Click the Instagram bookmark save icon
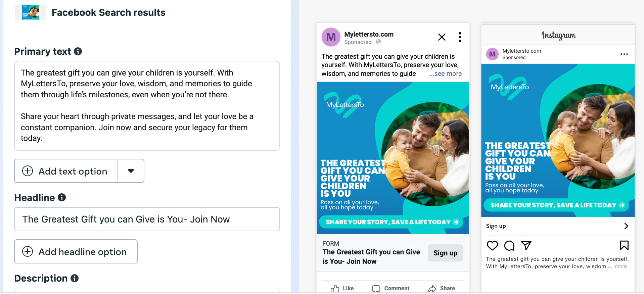 point(624,246)
